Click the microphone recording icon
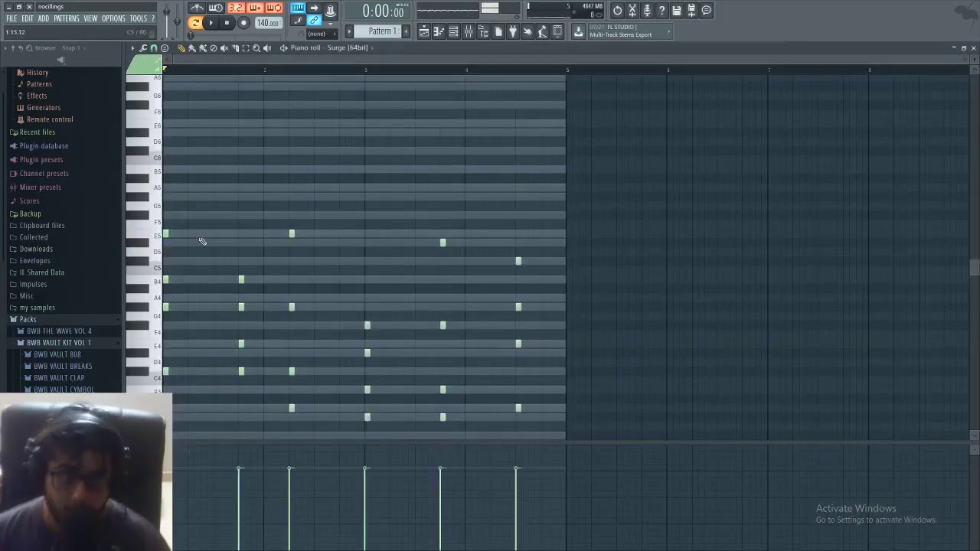This screenshot has width=980, height=551. [x=647, y=10]
